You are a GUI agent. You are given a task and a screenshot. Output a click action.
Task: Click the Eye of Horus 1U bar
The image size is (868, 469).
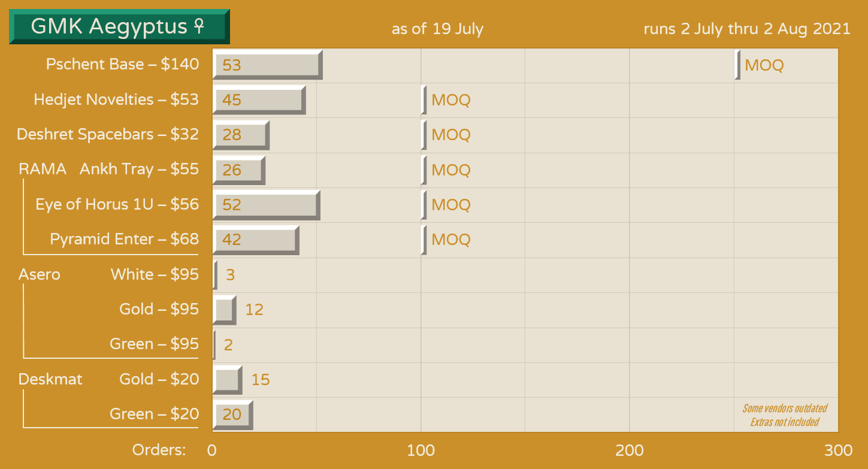(x=266, y=204)
